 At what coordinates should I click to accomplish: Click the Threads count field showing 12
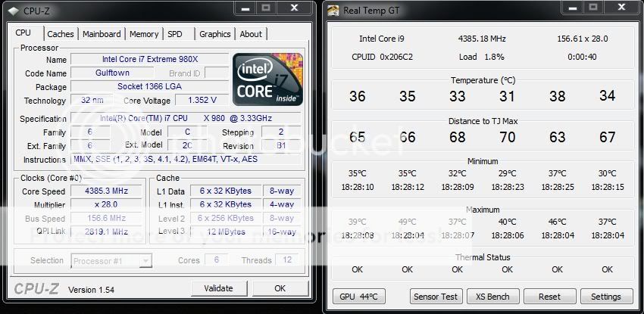coord(288,260)
